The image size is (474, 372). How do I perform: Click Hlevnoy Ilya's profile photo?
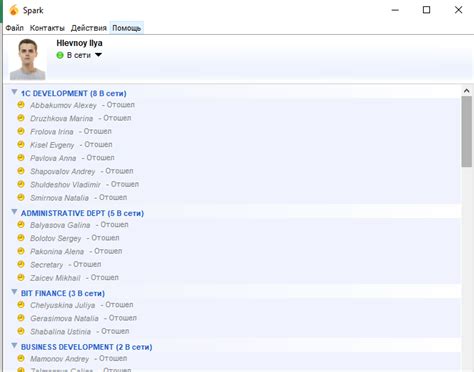pyautogui.click(x=27, y=59)
